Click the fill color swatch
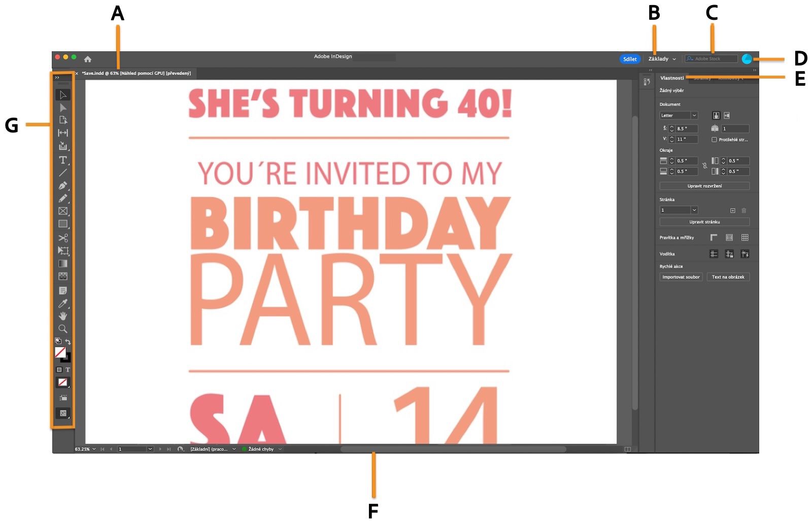Screen dimensions: 812x524 click(60, 352)
